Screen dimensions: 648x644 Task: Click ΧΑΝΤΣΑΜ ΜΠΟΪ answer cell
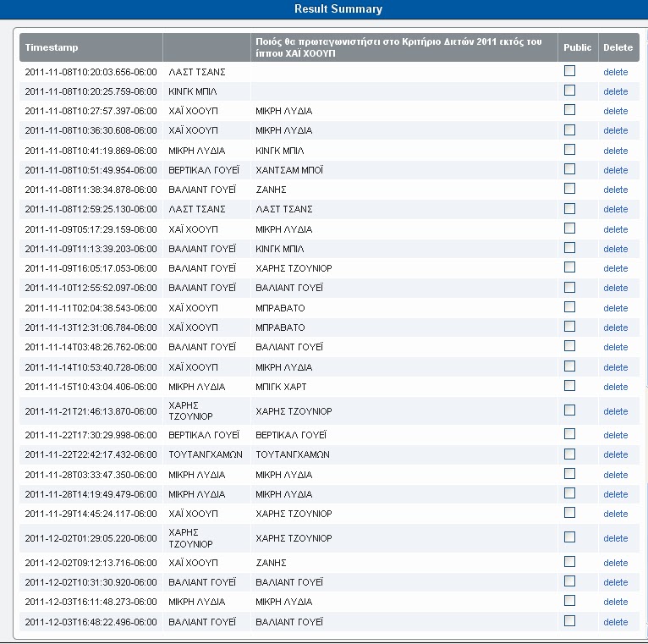(x=289, y=170)
